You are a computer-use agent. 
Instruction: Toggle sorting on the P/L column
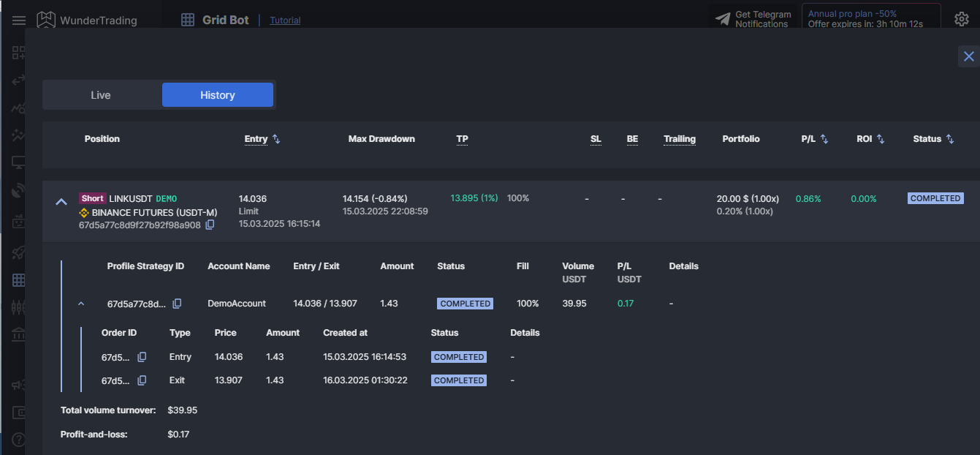click(825, 138)
